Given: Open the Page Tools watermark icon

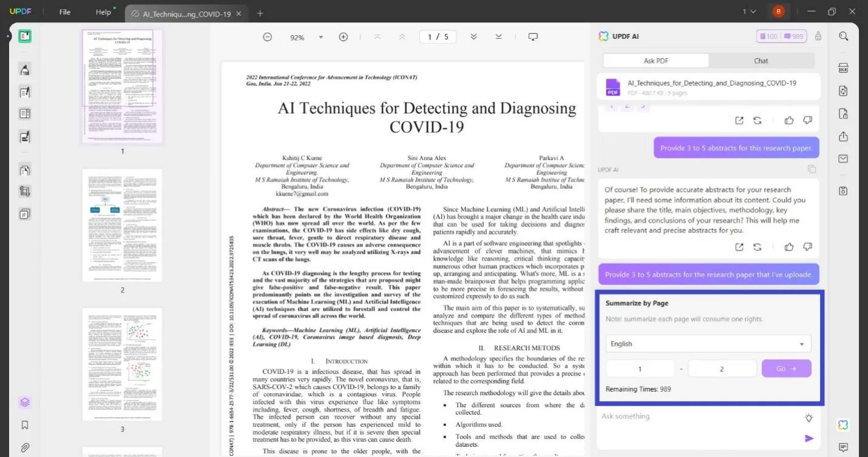Looking at the screenshot, I should (x=25, y=214).
